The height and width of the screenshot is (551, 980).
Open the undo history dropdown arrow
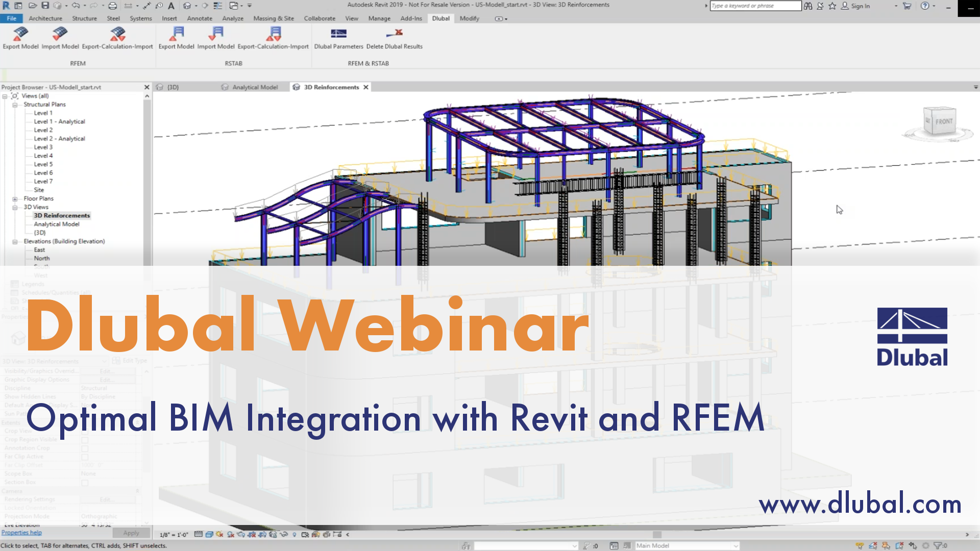pos(84,6)
